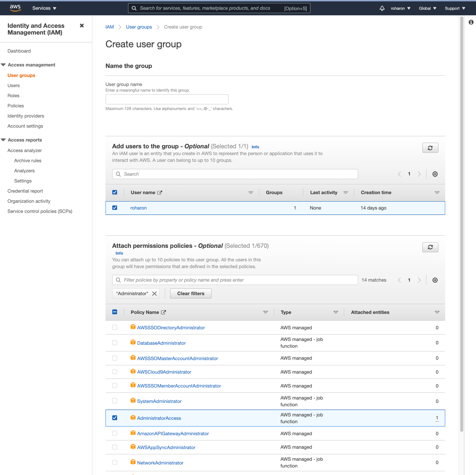The width and height of the screenshot is (476, 475).
Task: Sort users by Creation time column arrow
Action: [437, 193]
